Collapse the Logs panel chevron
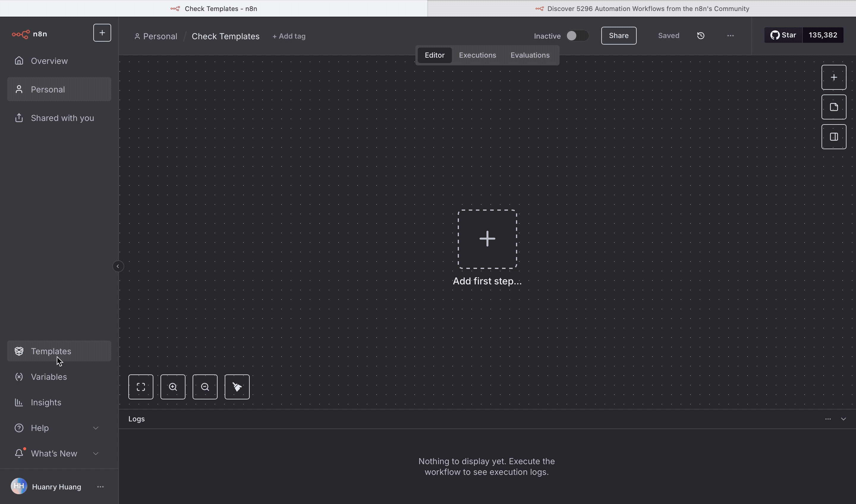The width and height of the screenshot is (856, 504). tap(843, 419)
